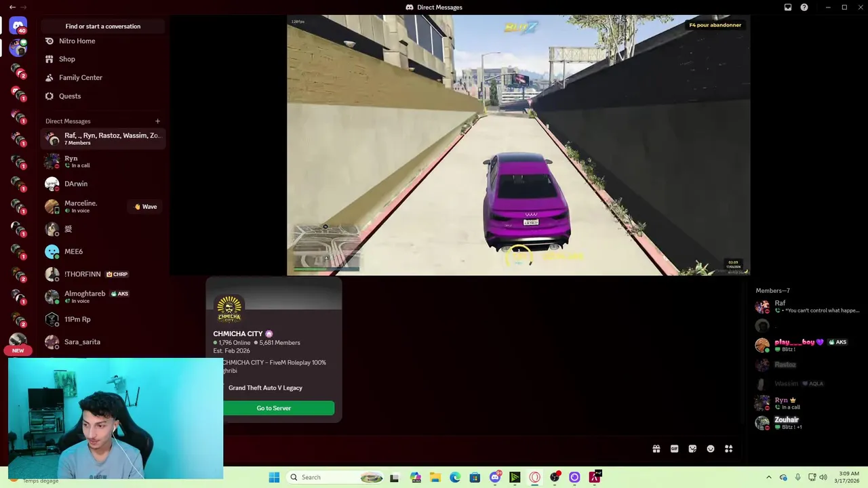Click the Nitro Home icon
Screen dimensions: 868x488
[x=49, y=41]
